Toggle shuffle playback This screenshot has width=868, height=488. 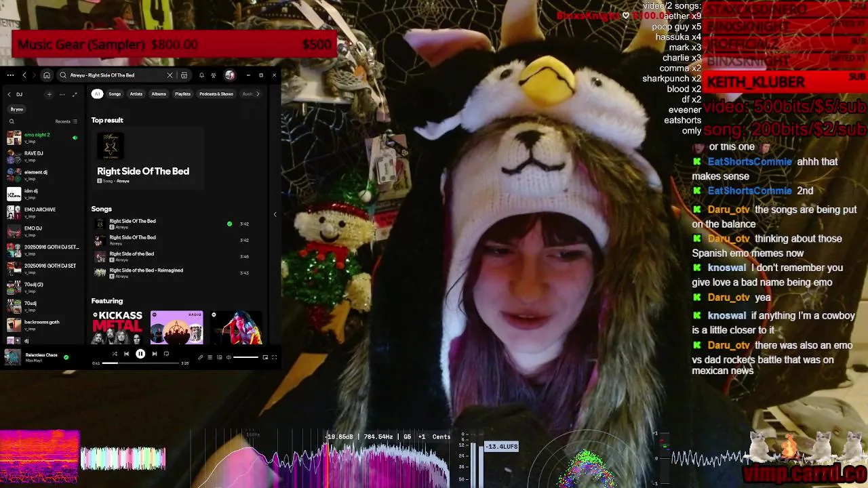tap(114, 354)
